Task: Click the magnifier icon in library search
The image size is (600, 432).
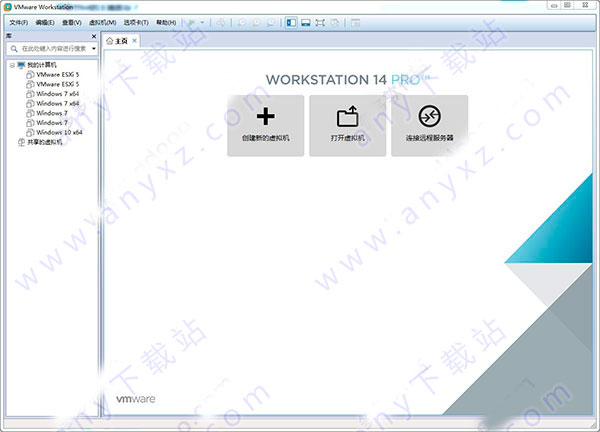Action: point(14,49)
